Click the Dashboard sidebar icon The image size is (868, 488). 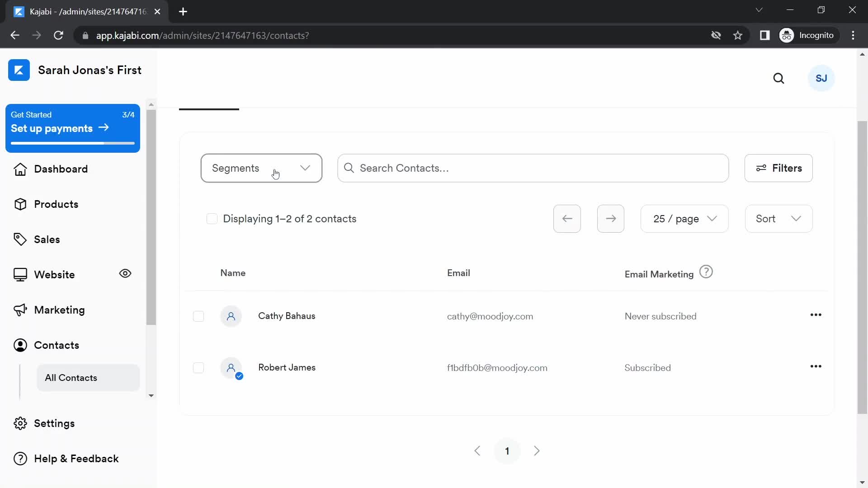tap(20, 169)
